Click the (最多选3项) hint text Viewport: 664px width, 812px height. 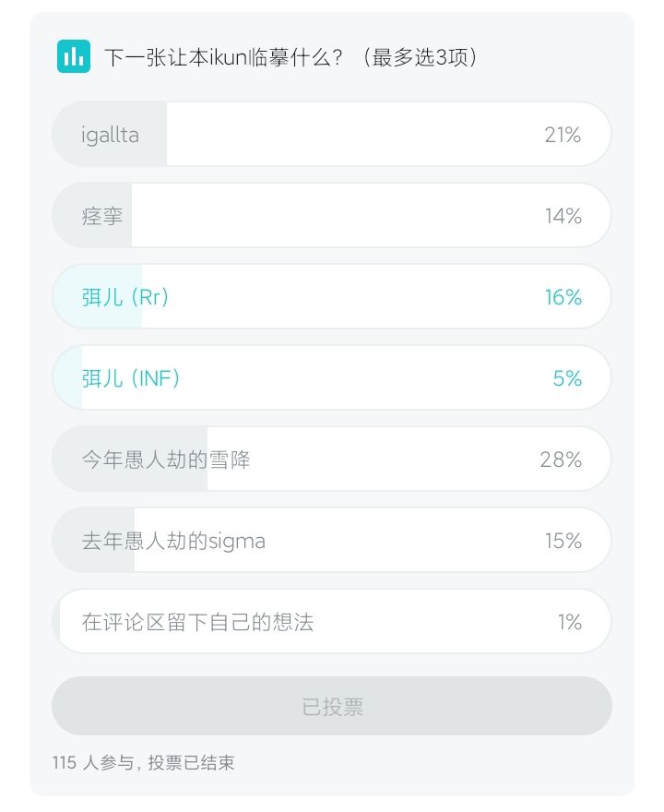click(x=421, y=57)
